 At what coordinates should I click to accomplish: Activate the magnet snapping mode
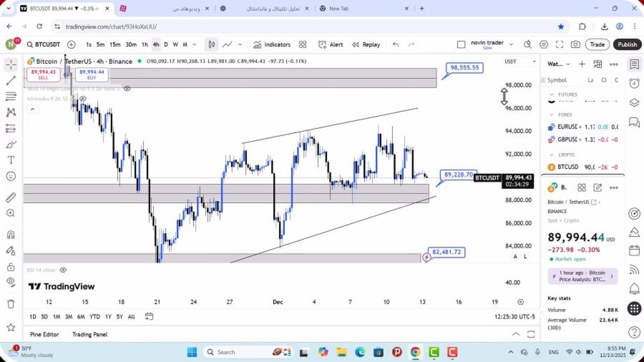pyautogui.click(x=11, y=235)
